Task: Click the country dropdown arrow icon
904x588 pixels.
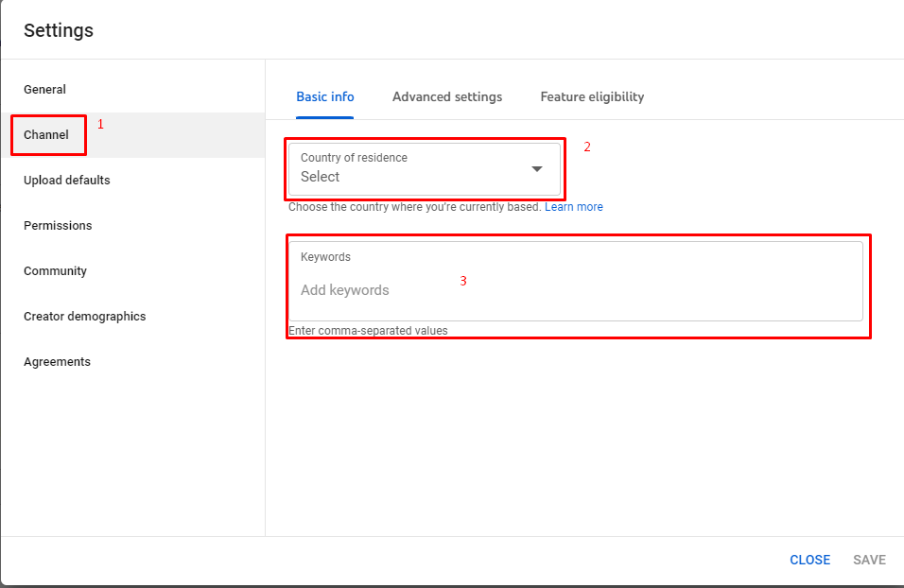Action: 537,169
